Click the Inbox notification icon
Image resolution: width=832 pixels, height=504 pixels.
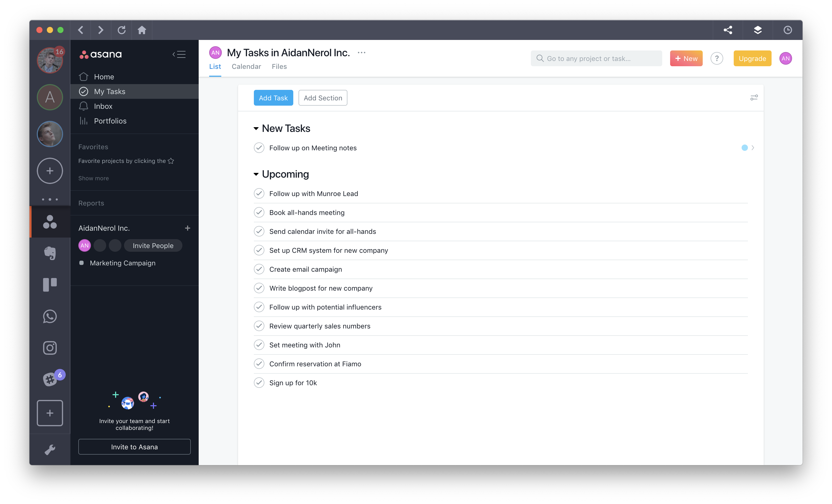click(84, 106)
